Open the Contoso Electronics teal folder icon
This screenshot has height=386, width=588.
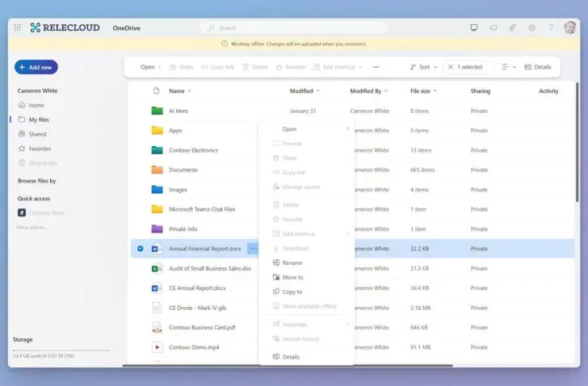[157, 150]
